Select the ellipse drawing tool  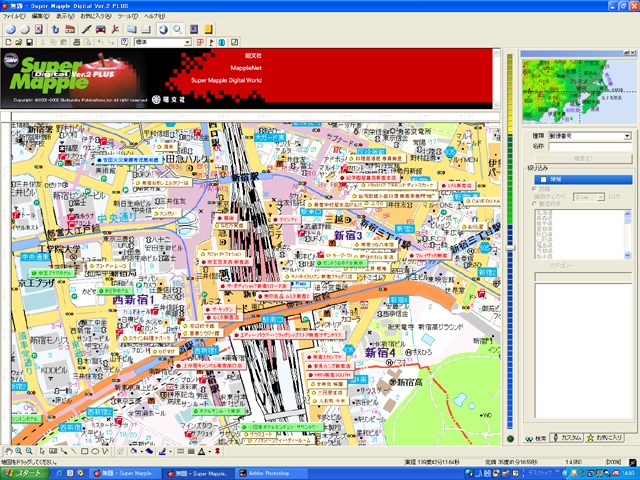[95, 451]
